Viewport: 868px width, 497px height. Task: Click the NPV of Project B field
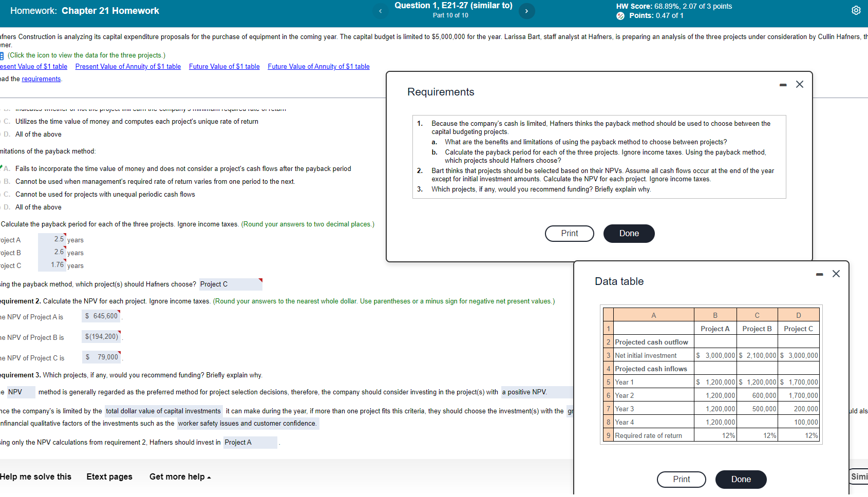(101, 337)
